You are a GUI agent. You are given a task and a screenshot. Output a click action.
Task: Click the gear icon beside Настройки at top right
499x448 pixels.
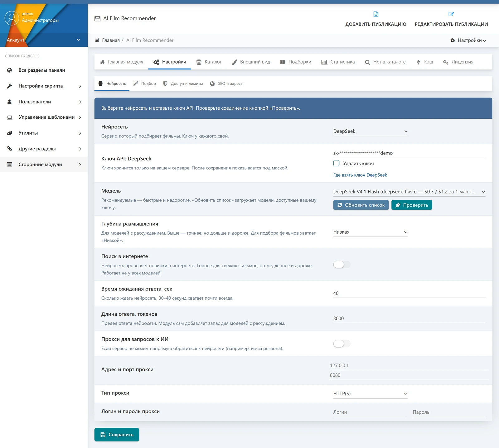pos(453,40)
